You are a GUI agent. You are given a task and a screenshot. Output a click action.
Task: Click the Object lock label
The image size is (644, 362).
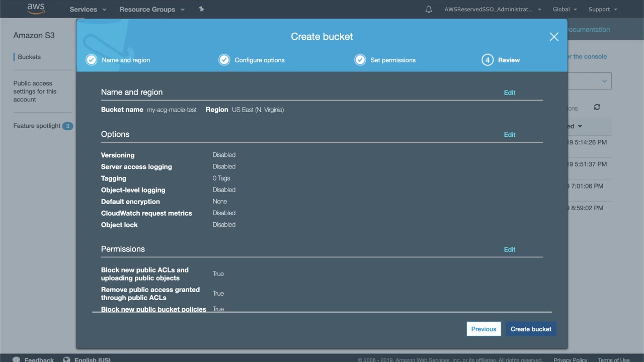(119, 225)
